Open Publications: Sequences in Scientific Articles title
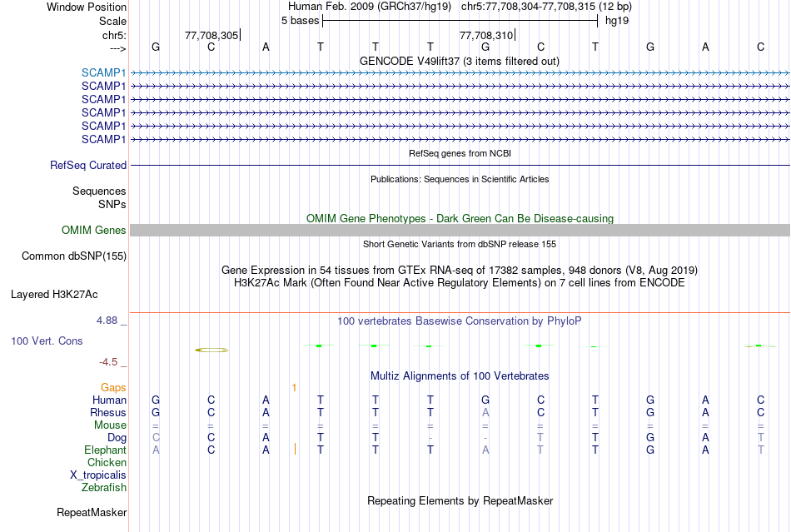The height and width of the screenshot is (532, 791). (460, 179)
